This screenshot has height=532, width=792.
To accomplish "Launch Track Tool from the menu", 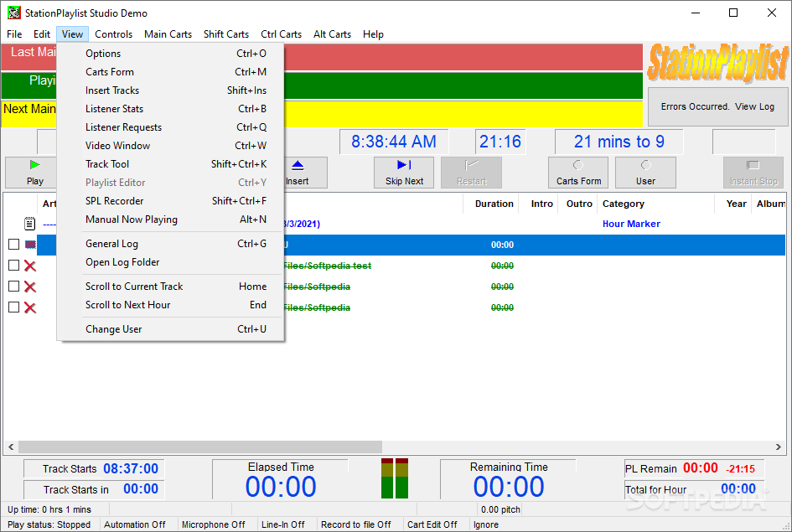I will [x=171, y=164].
